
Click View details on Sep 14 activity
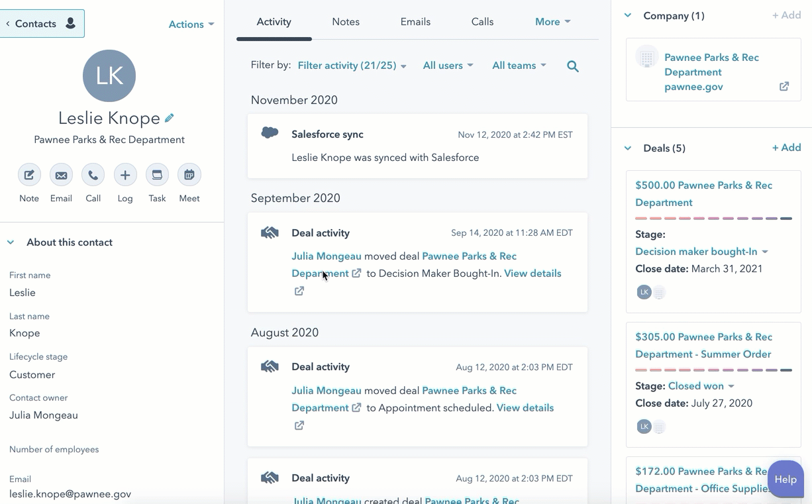coord(533,274)
